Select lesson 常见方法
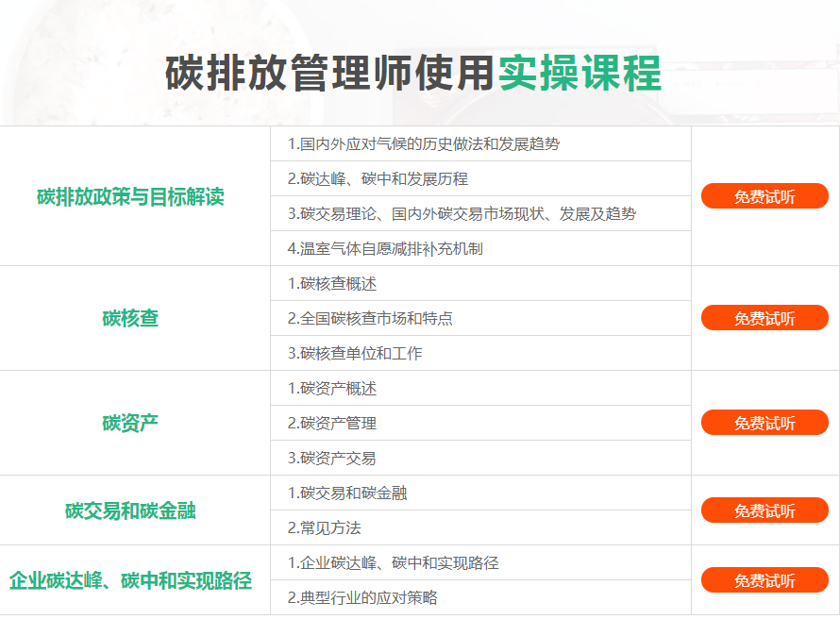This screenshot has height=619, width=840. 324,528
